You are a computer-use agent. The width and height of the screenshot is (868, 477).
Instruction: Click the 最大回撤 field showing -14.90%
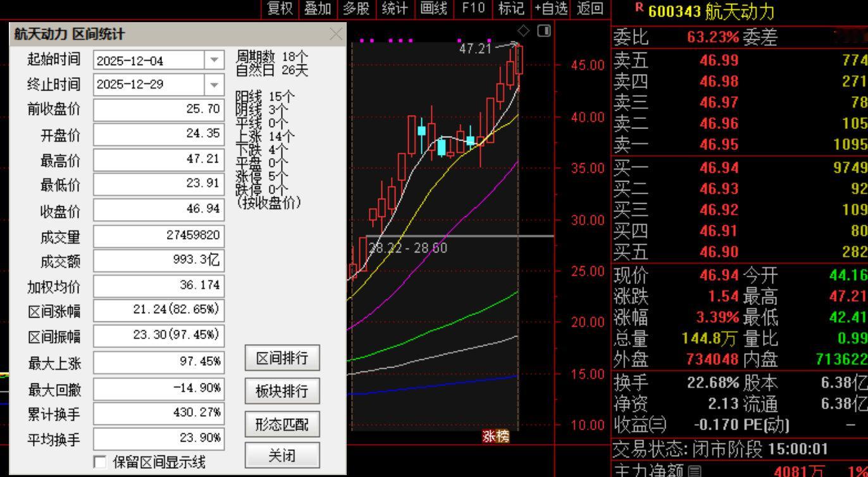pyautogui.click(x=159, y=388)
